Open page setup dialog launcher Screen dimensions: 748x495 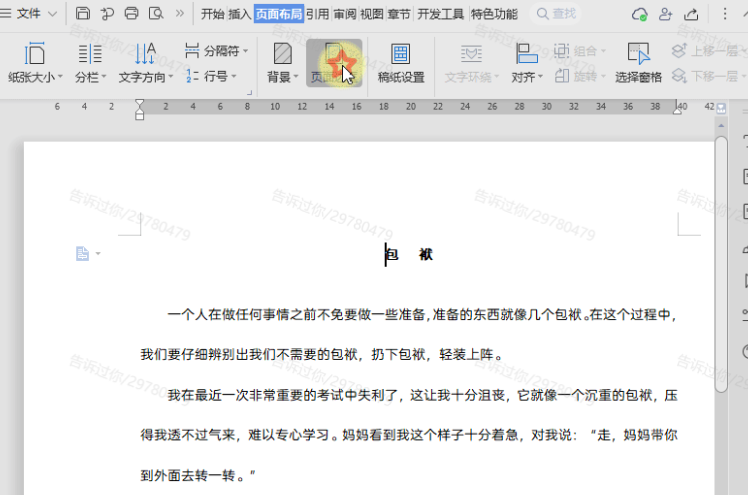249,93
